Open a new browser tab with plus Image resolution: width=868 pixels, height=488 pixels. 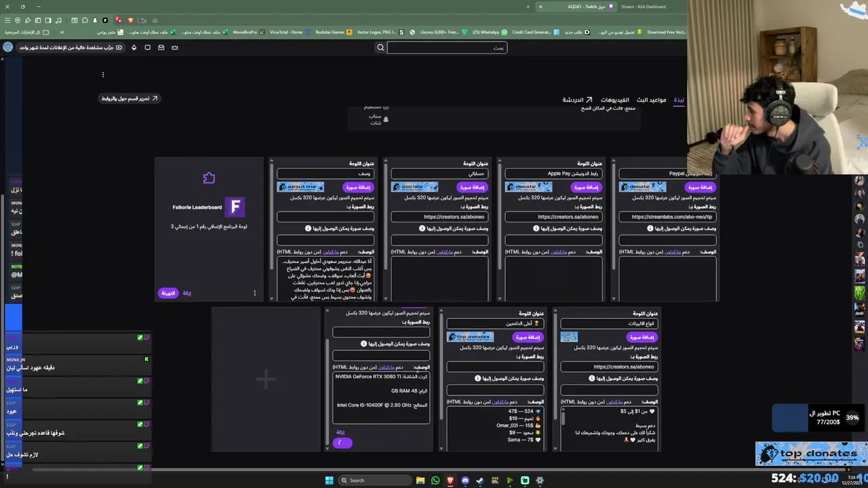tap(528, 7)
